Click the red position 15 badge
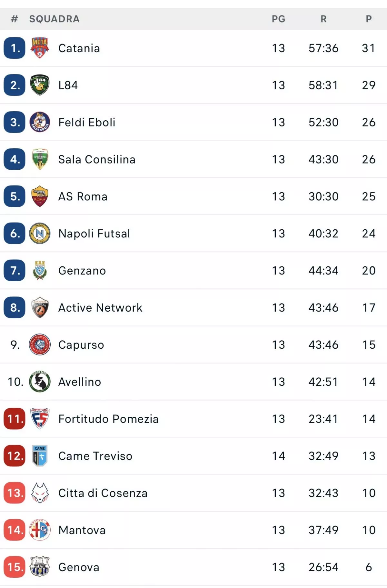This screenshot has height=588, width=387. pos(15,567)
